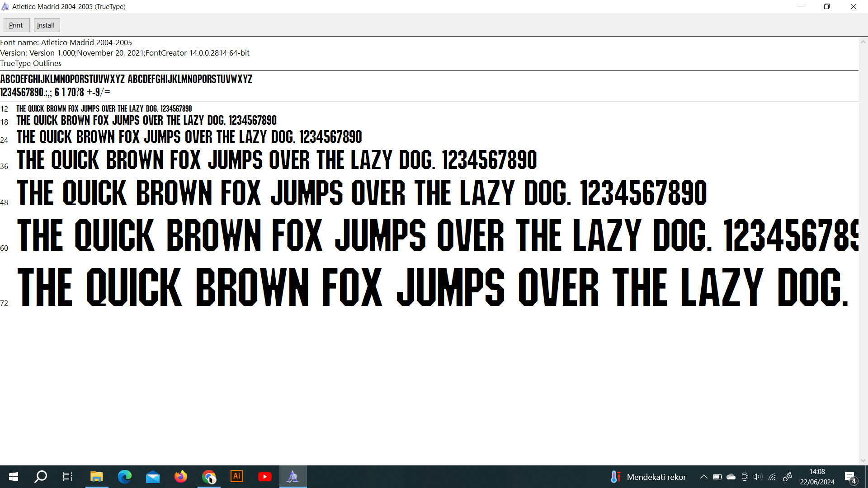
Task: Open the Mail app in taskbar
Action: pyautogui.click(x=153, y=477)
